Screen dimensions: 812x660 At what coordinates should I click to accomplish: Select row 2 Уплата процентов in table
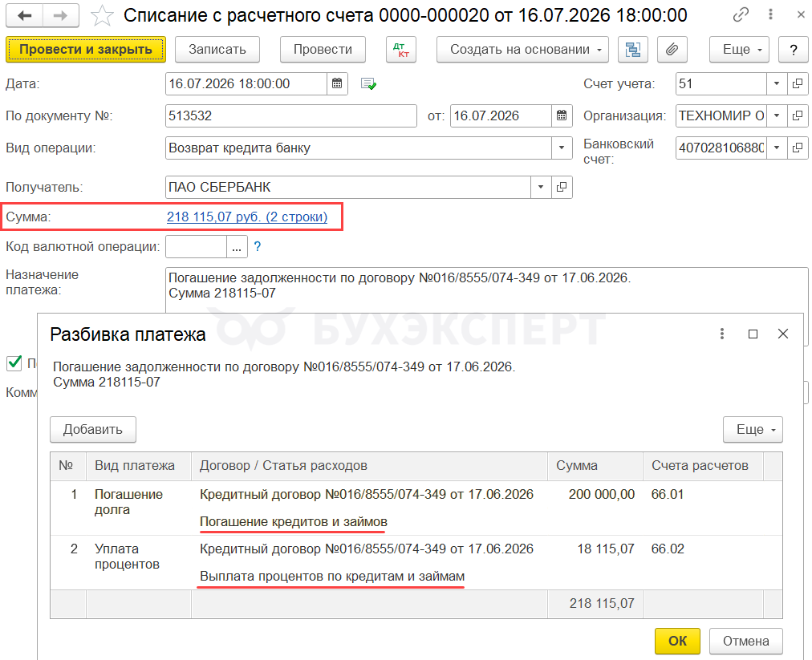416,563
